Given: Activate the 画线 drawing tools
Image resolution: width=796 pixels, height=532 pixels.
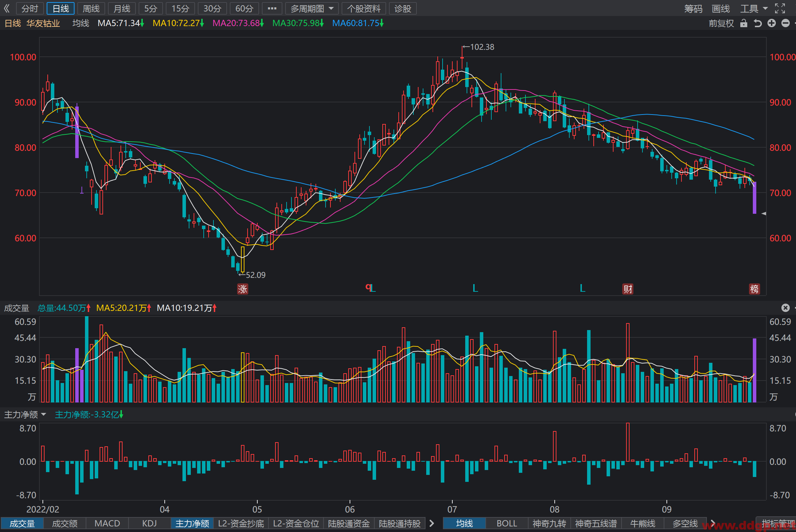Looking at the screenshot, I should coord(721,8).
